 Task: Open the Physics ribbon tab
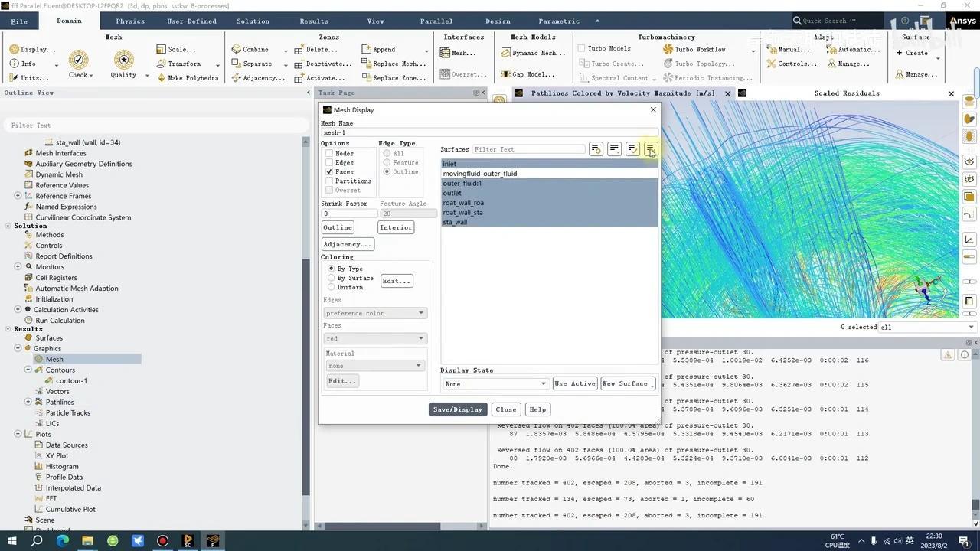[130, 21]
